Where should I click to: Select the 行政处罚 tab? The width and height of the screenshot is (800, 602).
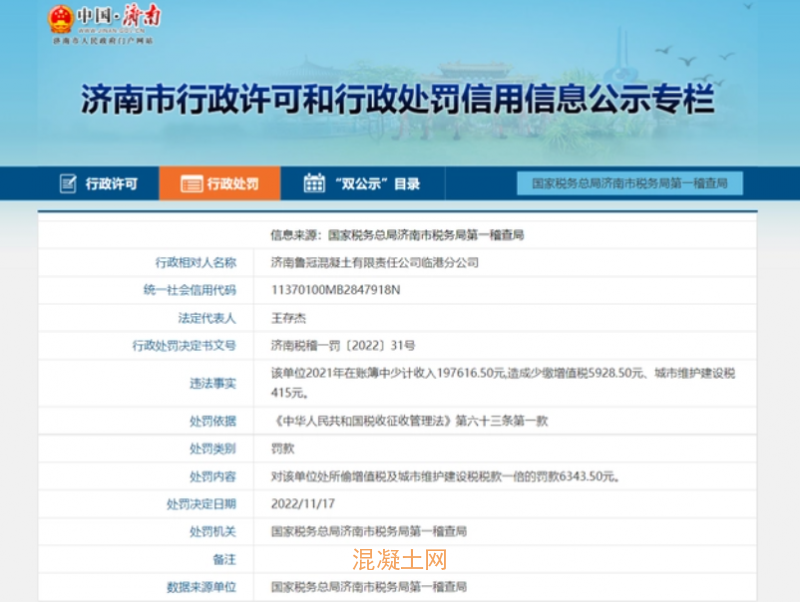[x=232, y=184]
